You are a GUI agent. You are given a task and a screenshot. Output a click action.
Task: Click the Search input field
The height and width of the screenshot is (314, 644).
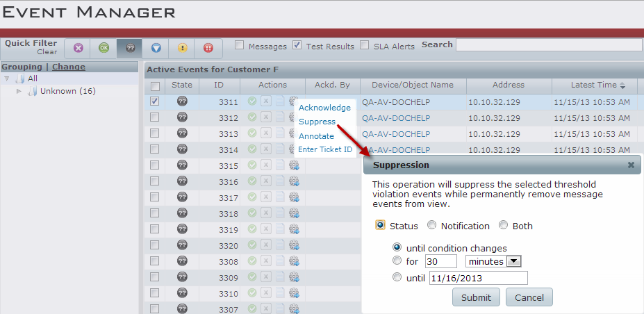click(548, 45)
